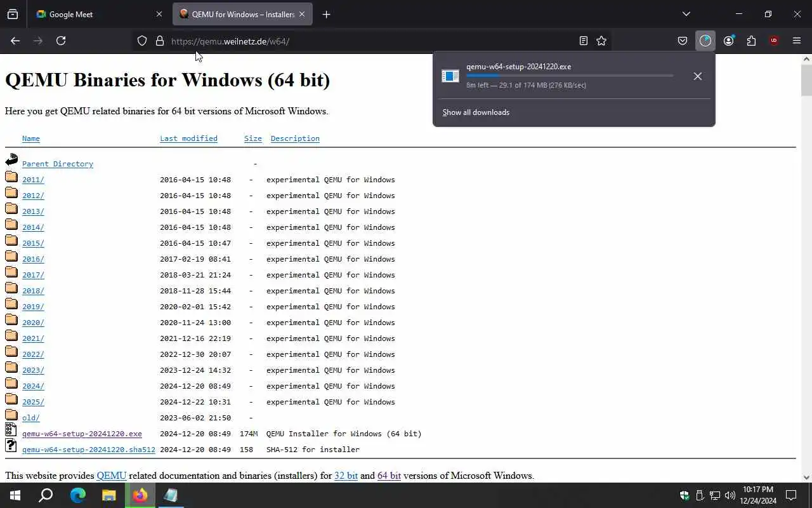Open the 2018/ directory link
Viewport: 812px width, 508px height.
click(x=33, y=291)
